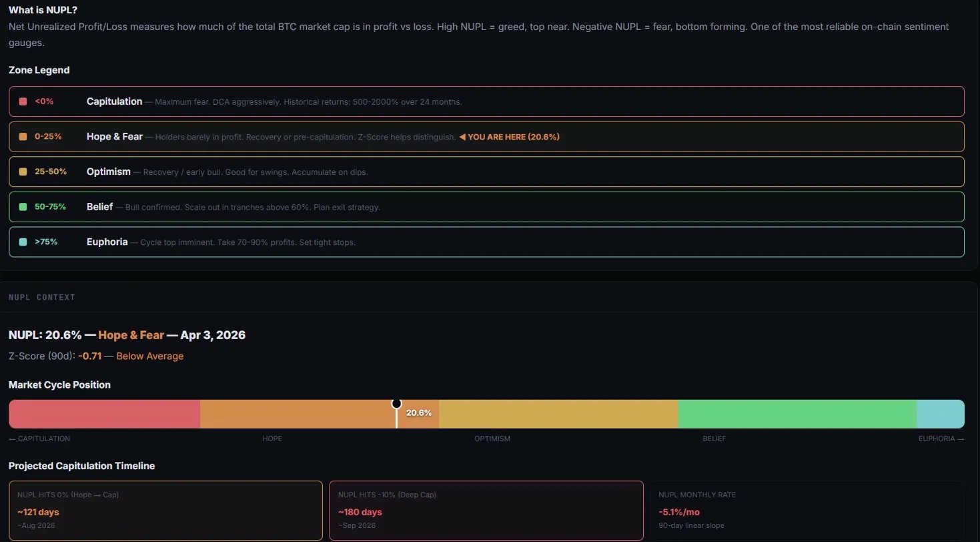Click the red Capitulation zone square icon
Viewport: 980px width, 542px height.
[22, 101]
